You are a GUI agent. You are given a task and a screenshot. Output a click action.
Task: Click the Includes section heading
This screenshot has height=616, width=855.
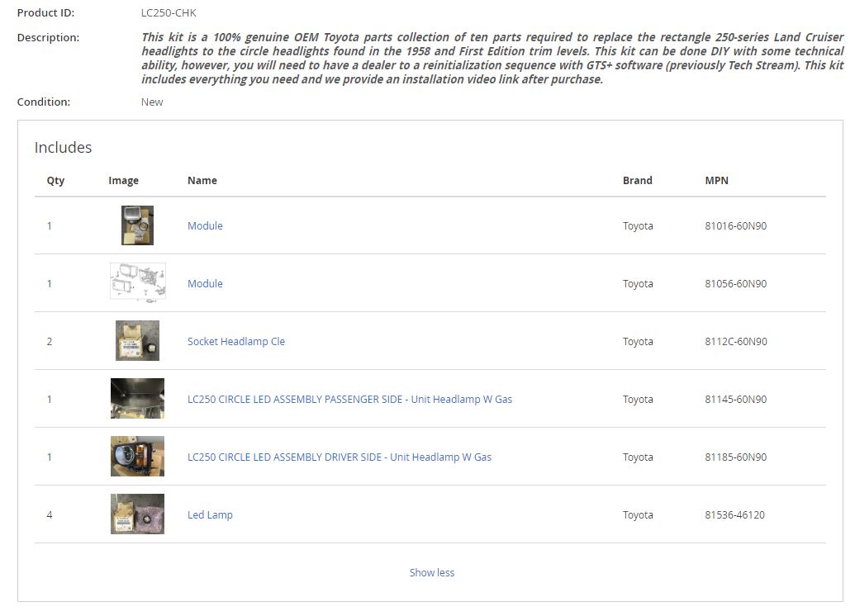64,147
